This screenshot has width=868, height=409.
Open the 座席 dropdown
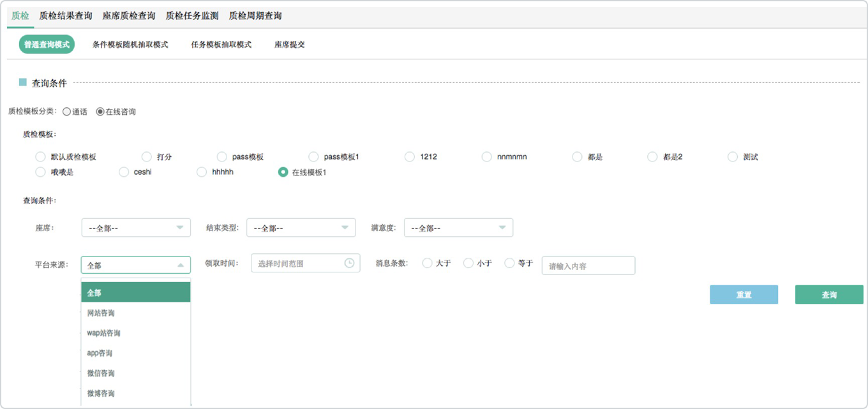point(136,228)
